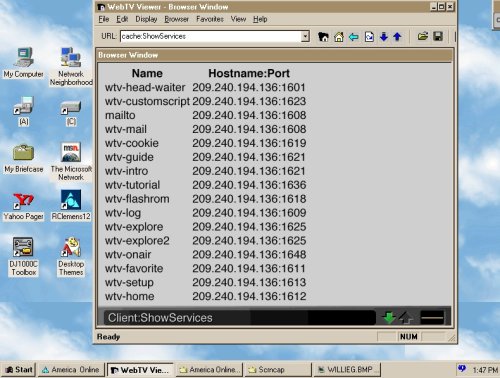Switch to WILLIEG.BMP taskbar button

tap(347, 370)
